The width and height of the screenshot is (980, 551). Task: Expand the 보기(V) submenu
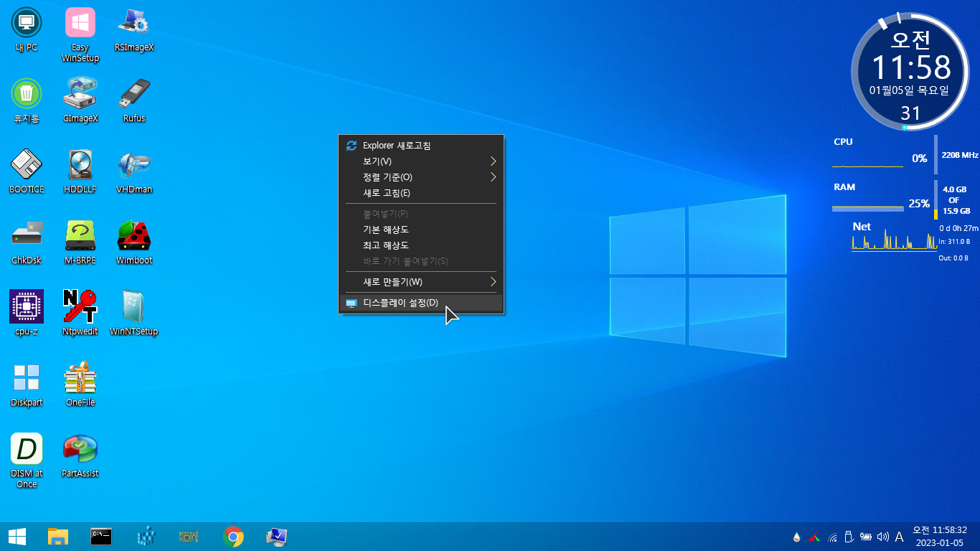click(x=421, y=161)
